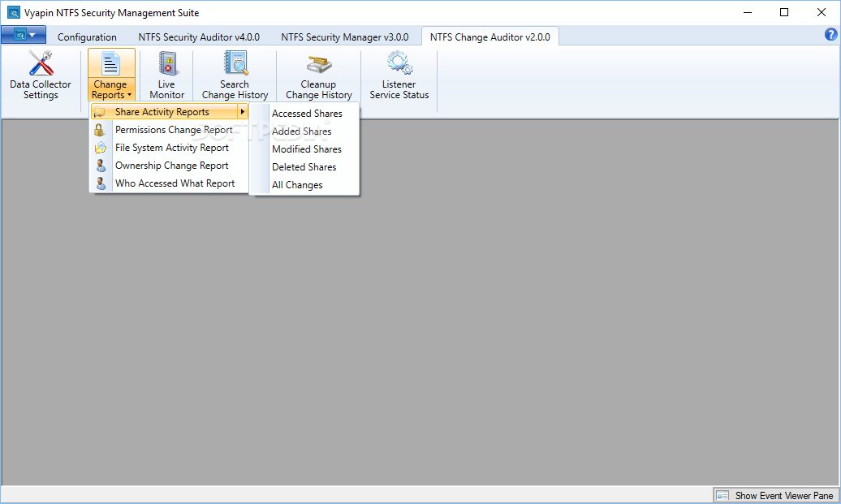The width and height of the screenshot is (841, 504).
Task: Select Share Activity Reports menu item
Action: pos(170,112)
